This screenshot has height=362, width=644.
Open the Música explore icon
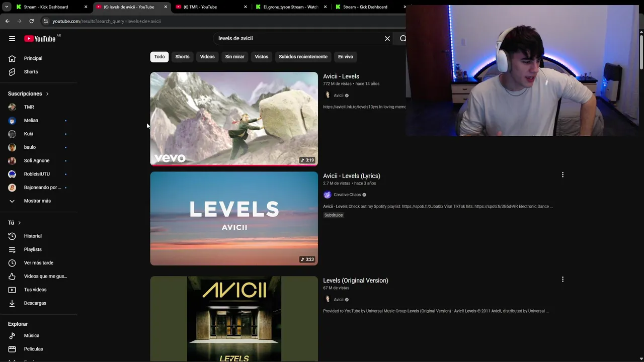coord(12,335)
